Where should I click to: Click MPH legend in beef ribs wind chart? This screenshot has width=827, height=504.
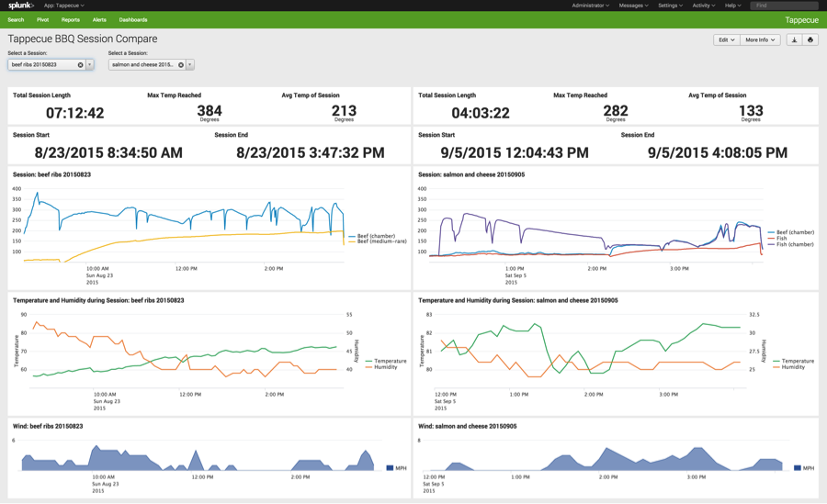[397, 468]
